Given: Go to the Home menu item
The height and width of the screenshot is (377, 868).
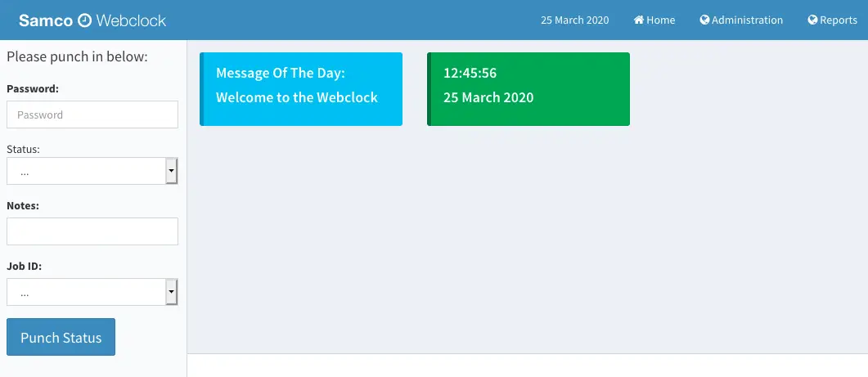Looking at the screenshot, I should point(661,20).
